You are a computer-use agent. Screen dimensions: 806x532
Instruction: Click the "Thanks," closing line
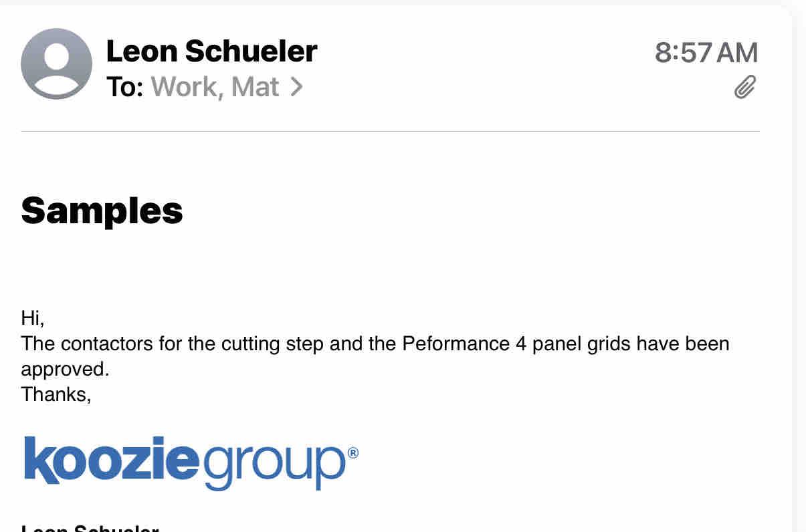56,394
